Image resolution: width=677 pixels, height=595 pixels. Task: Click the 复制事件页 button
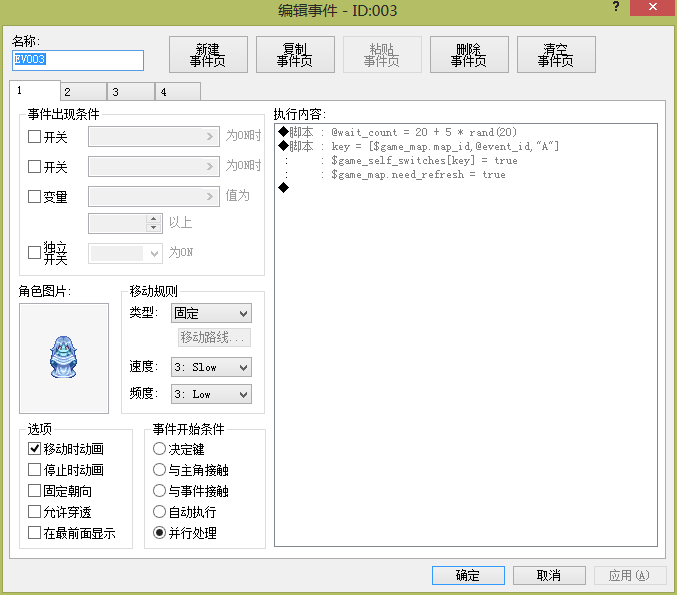tap(295, 55)
